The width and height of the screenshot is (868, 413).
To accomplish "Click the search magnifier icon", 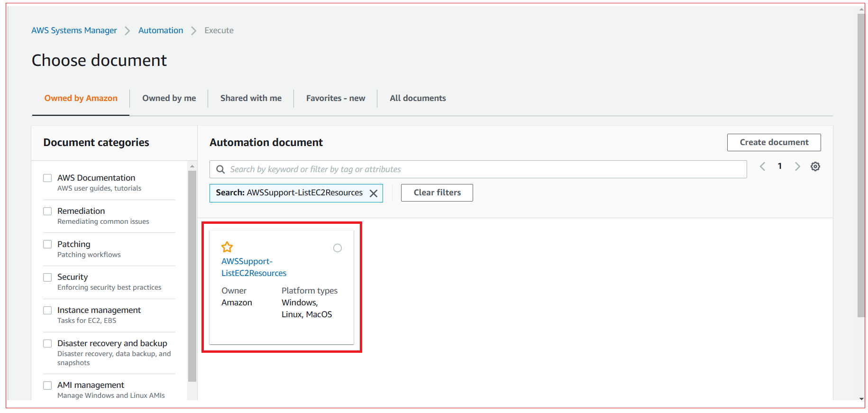I will [220, 169].
